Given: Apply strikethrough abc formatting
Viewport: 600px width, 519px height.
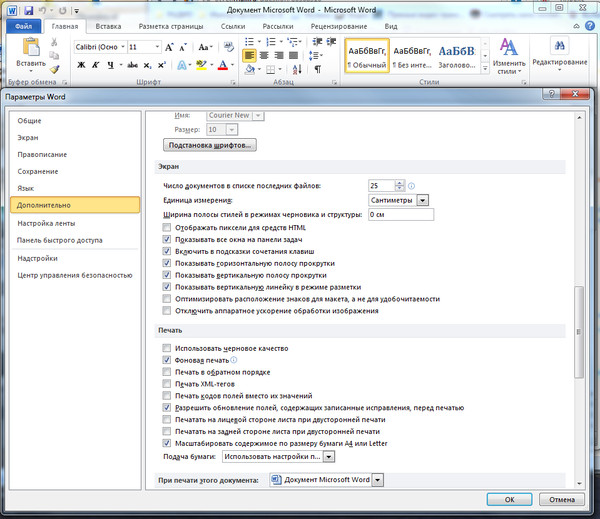Looking at the screenshot, I should (x=132, y=65).
